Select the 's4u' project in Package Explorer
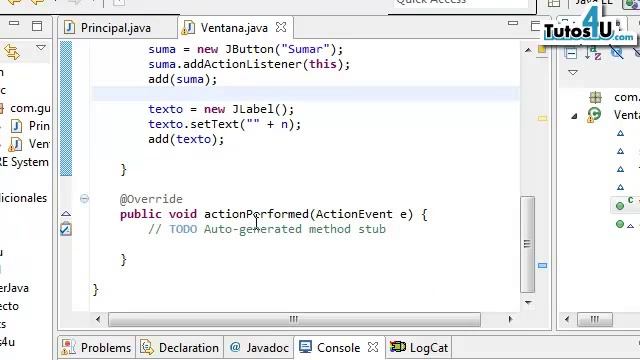Screen dimensions: 640x360 (8, 342)
